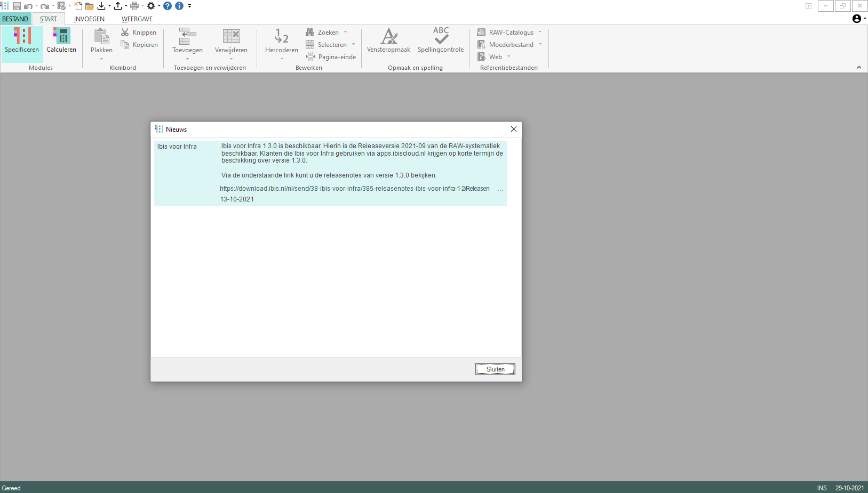Click the Selecteren icon

click(310, 45)
